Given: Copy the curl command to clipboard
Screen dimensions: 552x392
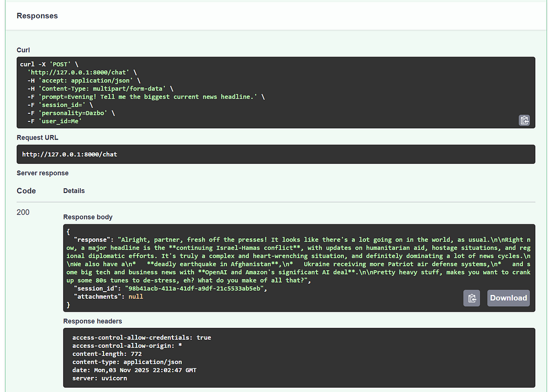Looking at the screenshot, I should point(524,120).
